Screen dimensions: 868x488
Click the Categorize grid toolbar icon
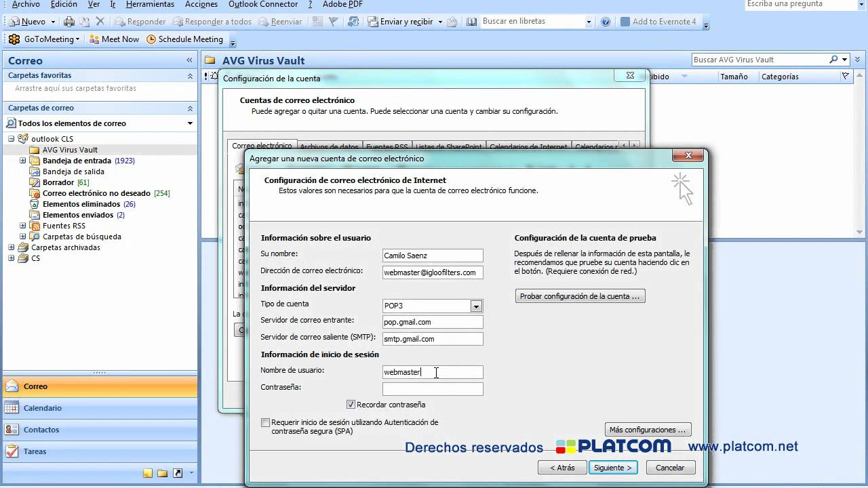tap(317, 22)
